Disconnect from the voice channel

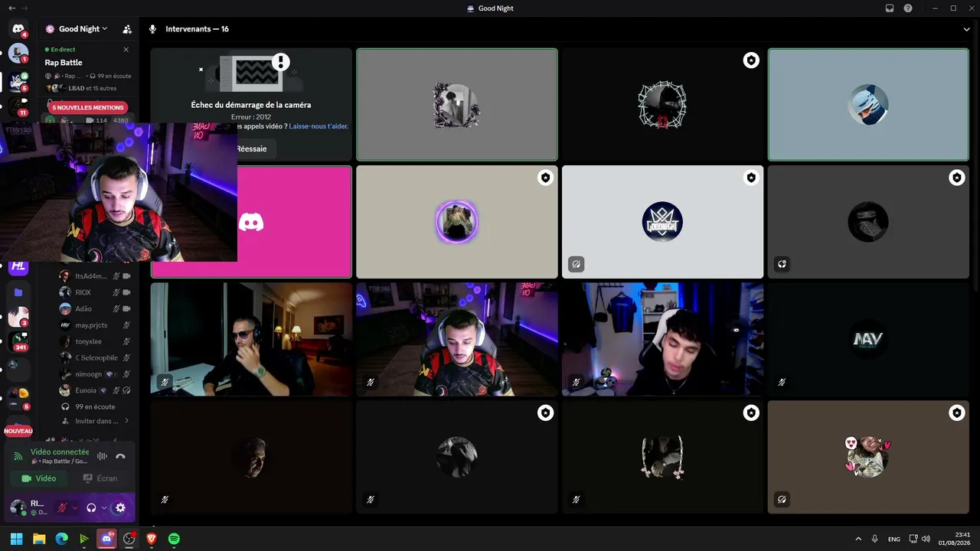(120, 456)
